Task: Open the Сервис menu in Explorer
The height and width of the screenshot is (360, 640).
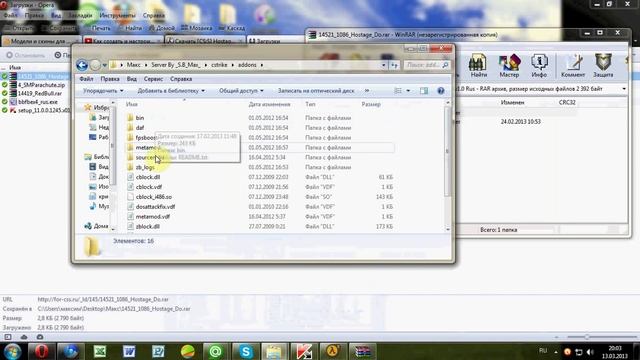Action: click(x=153, y=79)
